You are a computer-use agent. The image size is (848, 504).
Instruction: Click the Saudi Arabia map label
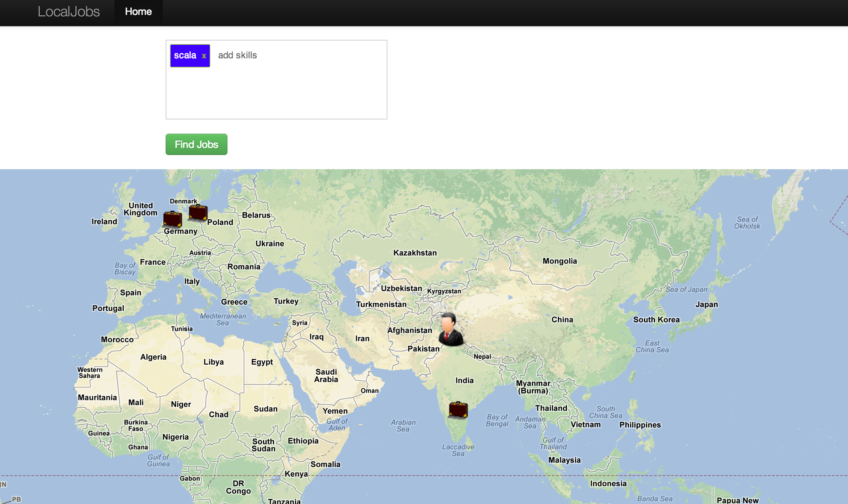(326, 375)
